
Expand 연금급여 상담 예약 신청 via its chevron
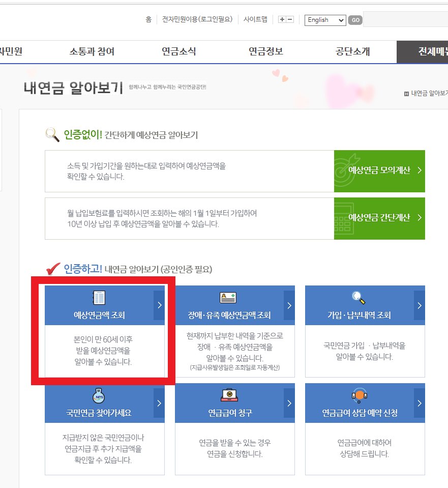point(420,403)
